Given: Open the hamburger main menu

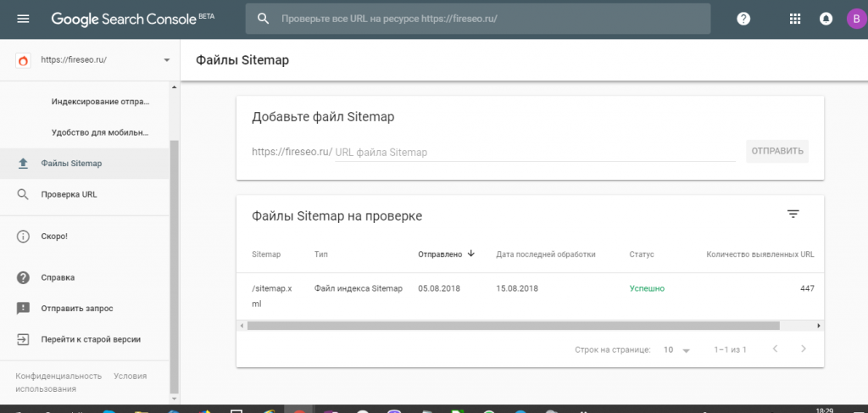Looking at the screenshot, I should click(x=23, y=19).
